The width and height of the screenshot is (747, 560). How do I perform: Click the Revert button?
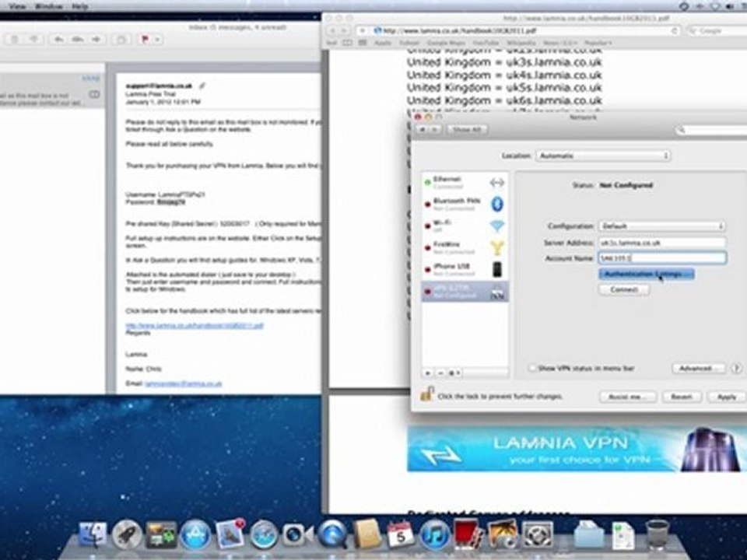[682, 397]
